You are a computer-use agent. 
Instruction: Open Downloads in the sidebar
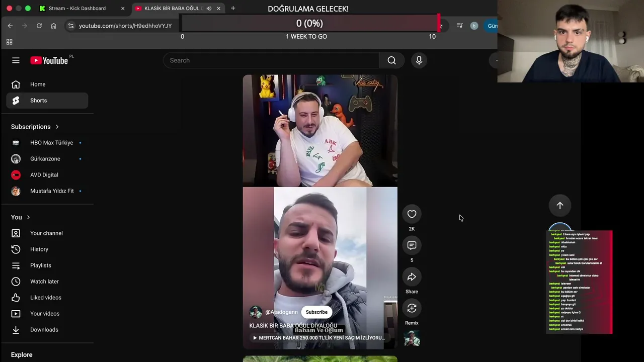click(x=47, y=330)
